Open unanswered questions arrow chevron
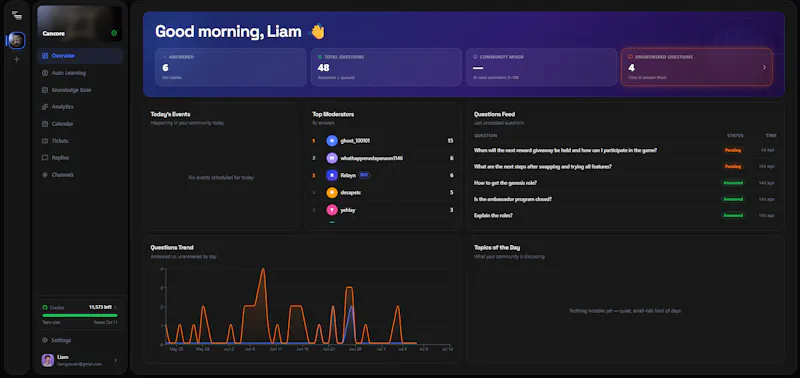Viewport: 800px width, 378px height. coord(764,67)
